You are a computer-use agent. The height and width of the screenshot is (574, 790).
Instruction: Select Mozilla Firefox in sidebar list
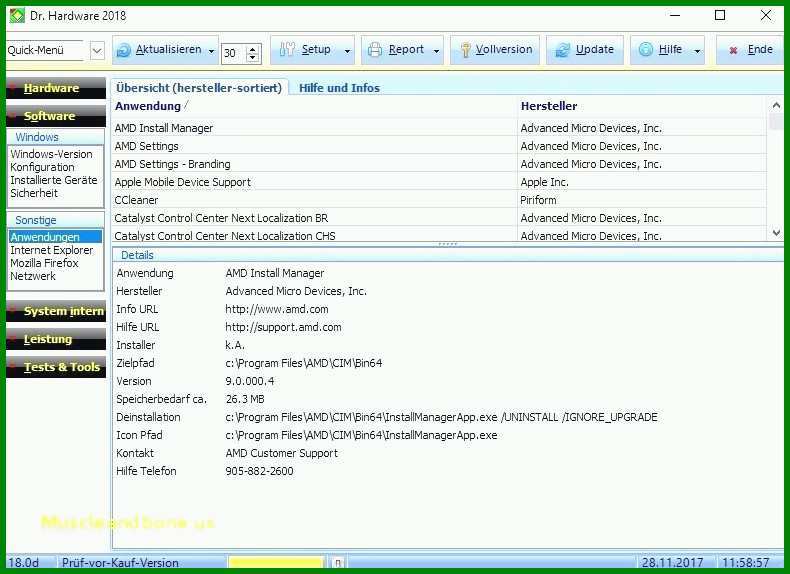pyautogui.click(x=44, y=263)
